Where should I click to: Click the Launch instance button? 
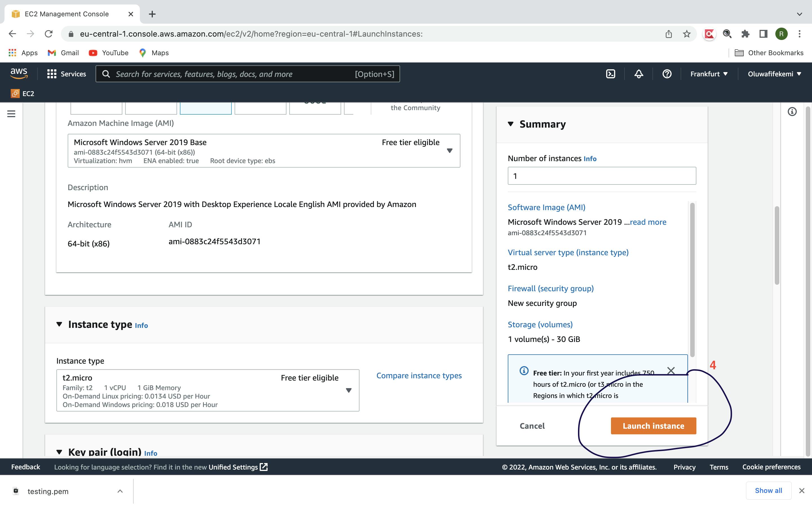653,425
